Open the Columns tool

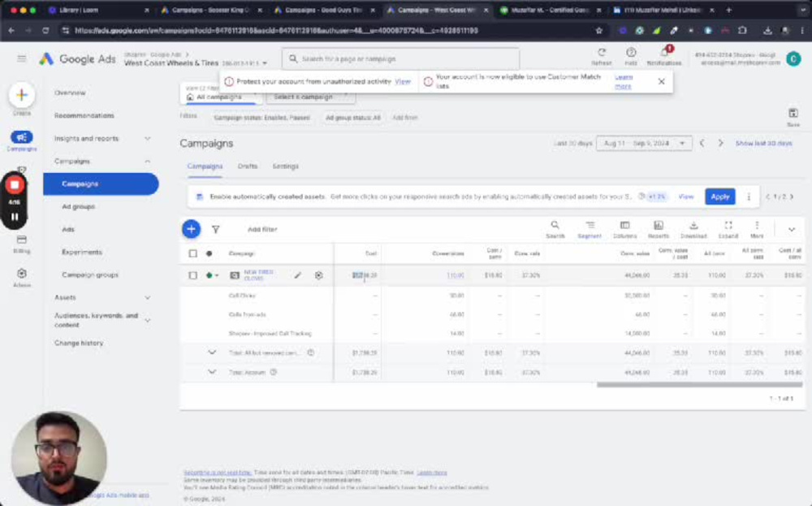pyautogui.click(x=624, y=229)
